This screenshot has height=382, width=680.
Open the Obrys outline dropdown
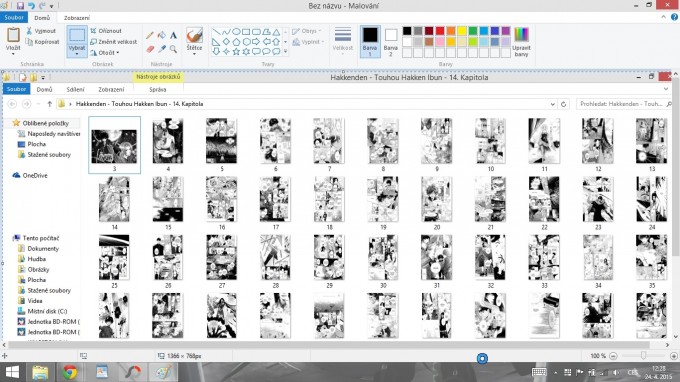tap(307, 31)
